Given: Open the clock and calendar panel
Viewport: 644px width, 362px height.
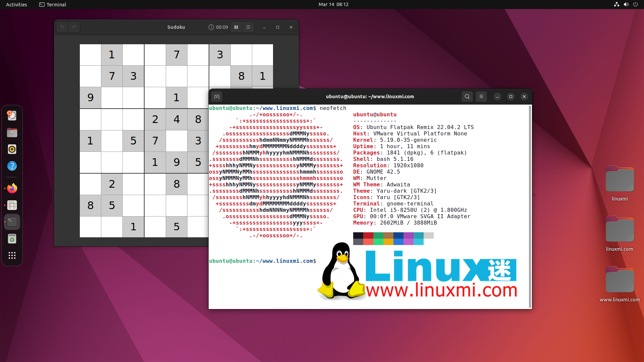Looking at the screenshot, I should pos(333,4).
